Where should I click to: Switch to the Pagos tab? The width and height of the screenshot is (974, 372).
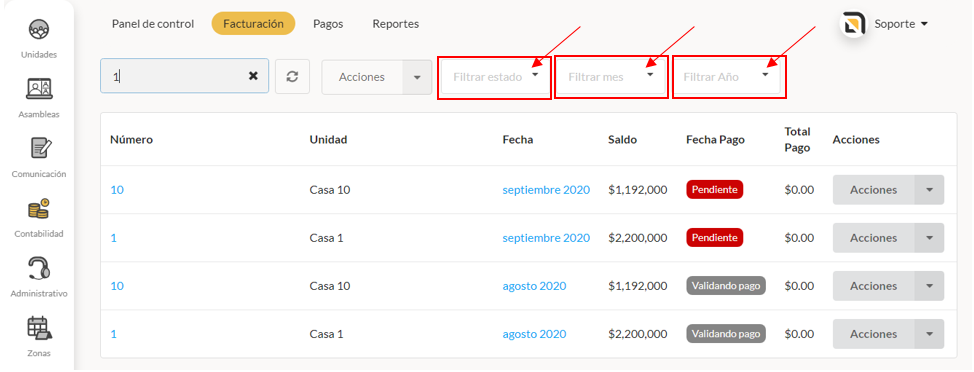tap(328, 24)
